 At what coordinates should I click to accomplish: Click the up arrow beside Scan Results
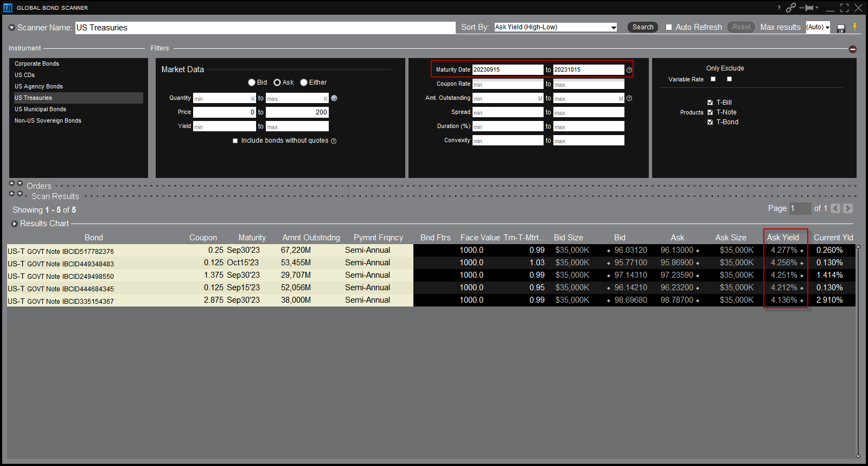tap(12, 194)
